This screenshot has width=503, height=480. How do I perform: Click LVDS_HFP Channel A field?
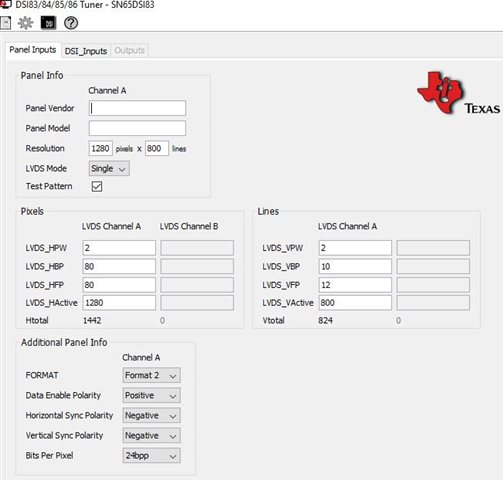pyautogui.click(x=119, y=285)
